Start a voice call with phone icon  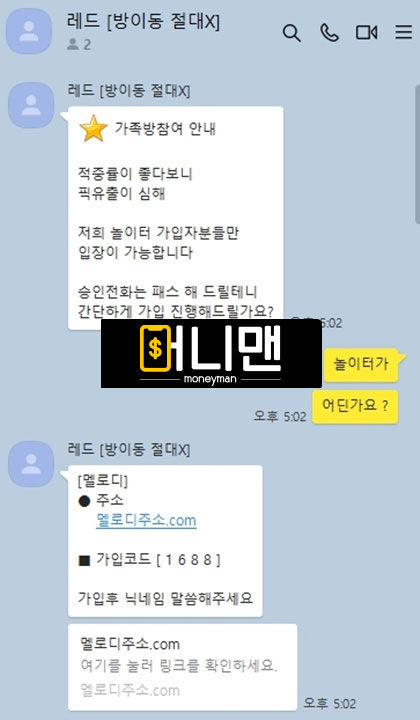tap(329, 33)
